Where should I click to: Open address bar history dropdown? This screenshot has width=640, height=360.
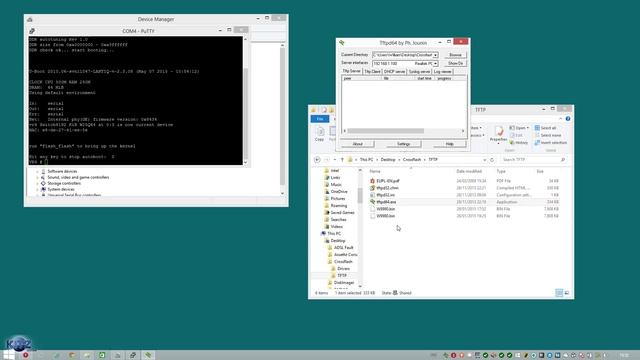pyautogui.click(x=484, y=160)
